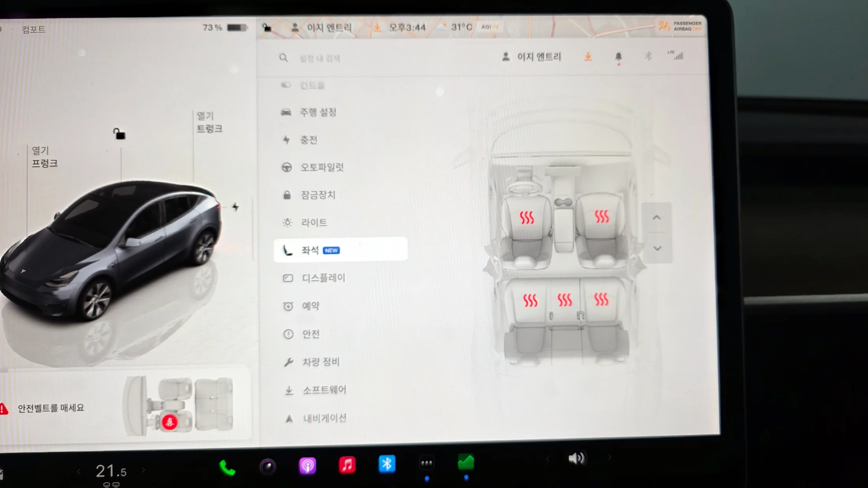Toggle the front passenger seat heater

(602, 216)
